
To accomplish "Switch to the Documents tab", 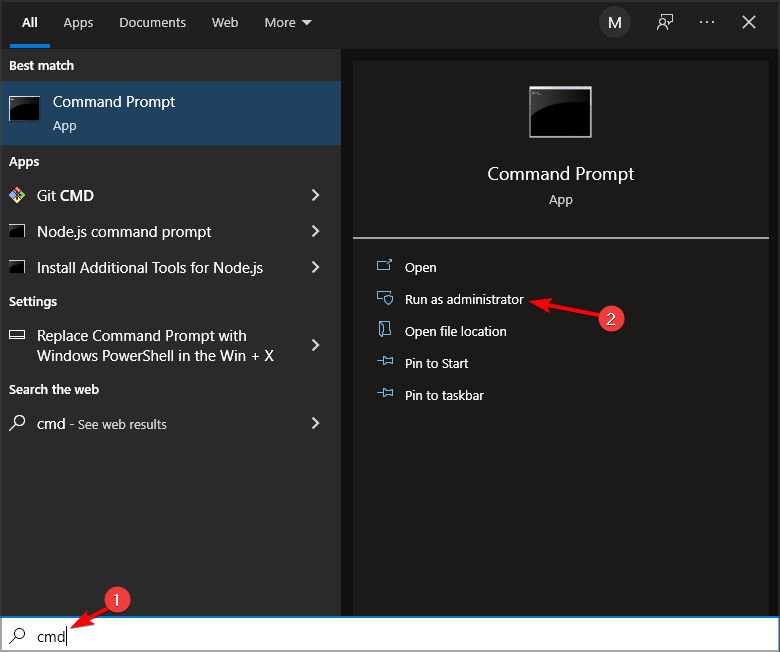I will [x=152, y=22].
